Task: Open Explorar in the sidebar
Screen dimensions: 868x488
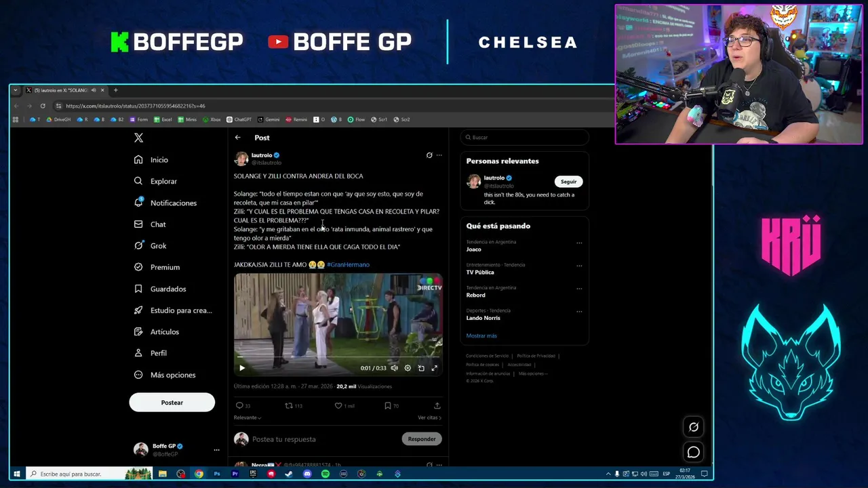Action: (x=155, y=181)
